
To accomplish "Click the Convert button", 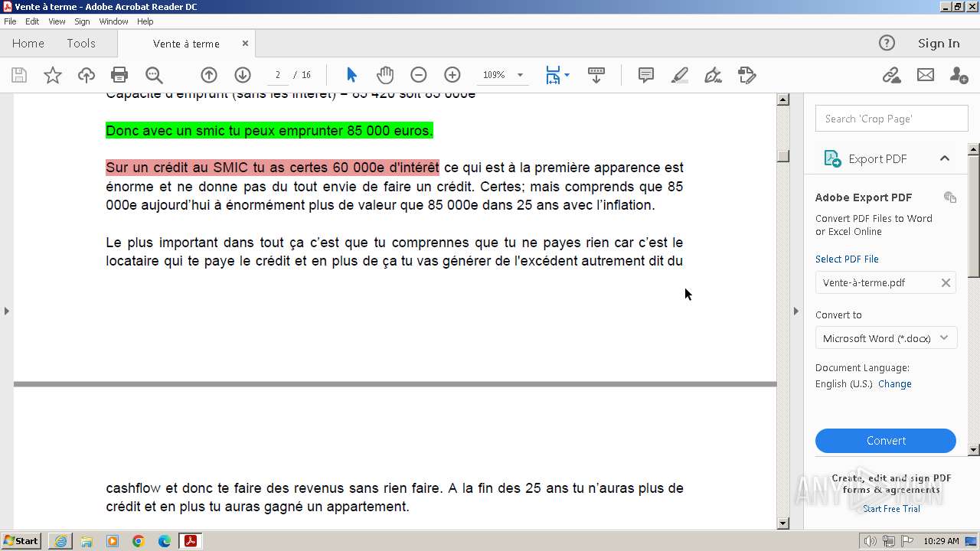I will pos(886,441).
